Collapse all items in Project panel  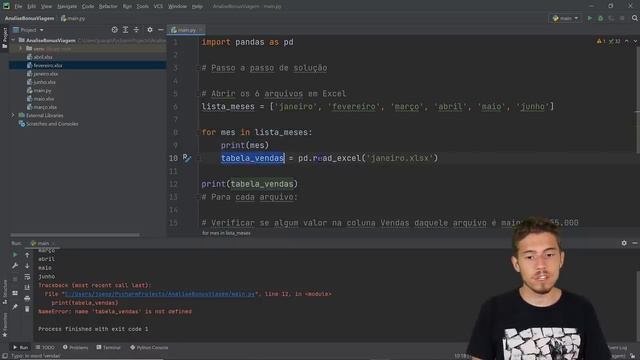(x=136, y=30)
